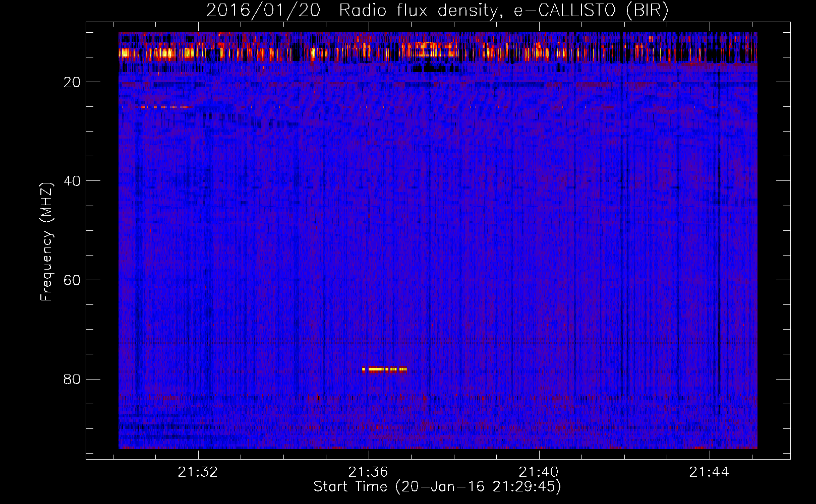Click the 'Start Time (20-Jan-16 21:29:45)' label
This screenshot has width=816, height=504.
tap(437, 487)
